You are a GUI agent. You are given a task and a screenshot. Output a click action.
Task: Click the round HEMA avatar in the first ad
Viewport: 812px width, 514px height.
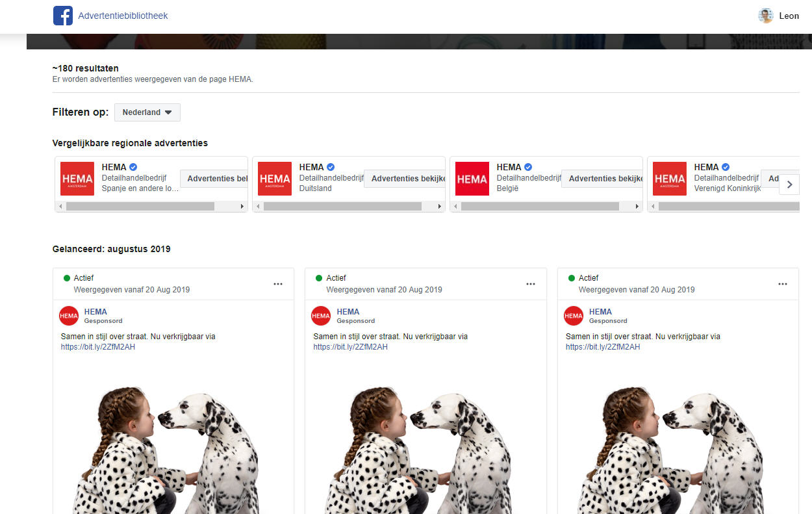click(x=69, y=316)
